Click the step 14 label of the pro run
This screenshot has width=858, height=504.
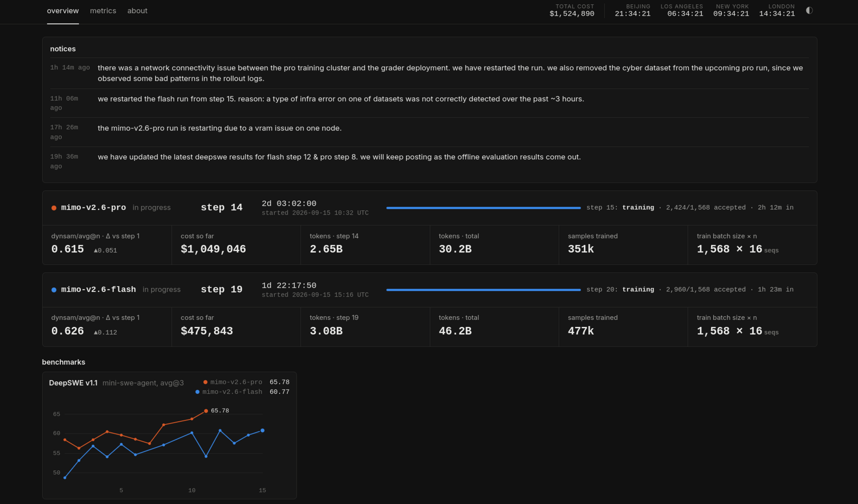221,207
